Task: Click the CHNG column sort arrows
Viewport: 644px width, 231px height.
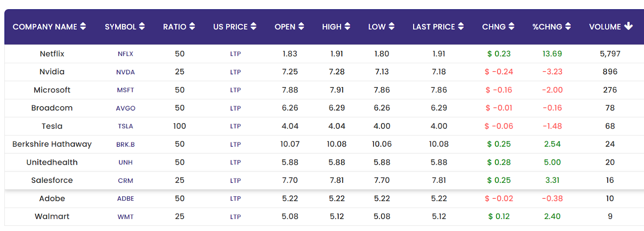Action: tap(511, 27)
